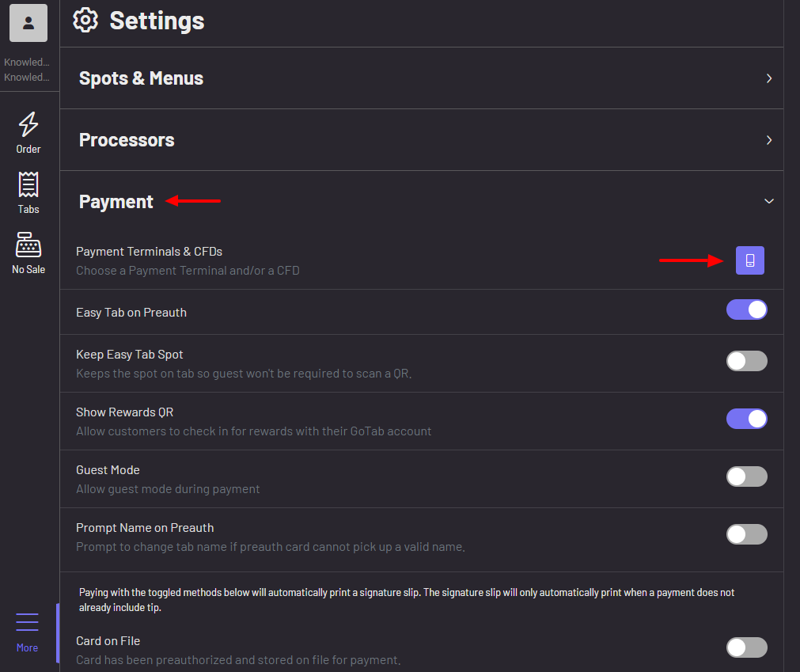
Task: Click the user profile avatar icon
Action: click(28, 23)
